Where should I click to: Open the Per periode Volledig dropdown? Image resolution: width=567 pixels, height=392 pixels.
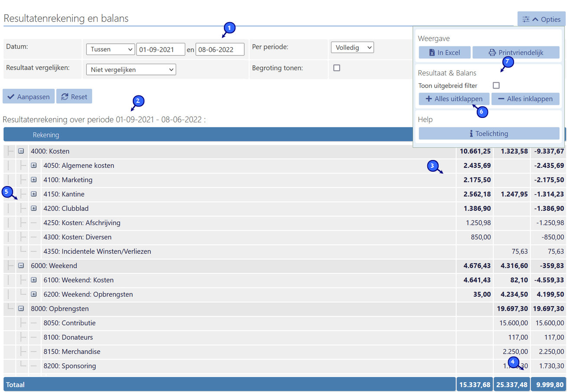coord(352,47)
